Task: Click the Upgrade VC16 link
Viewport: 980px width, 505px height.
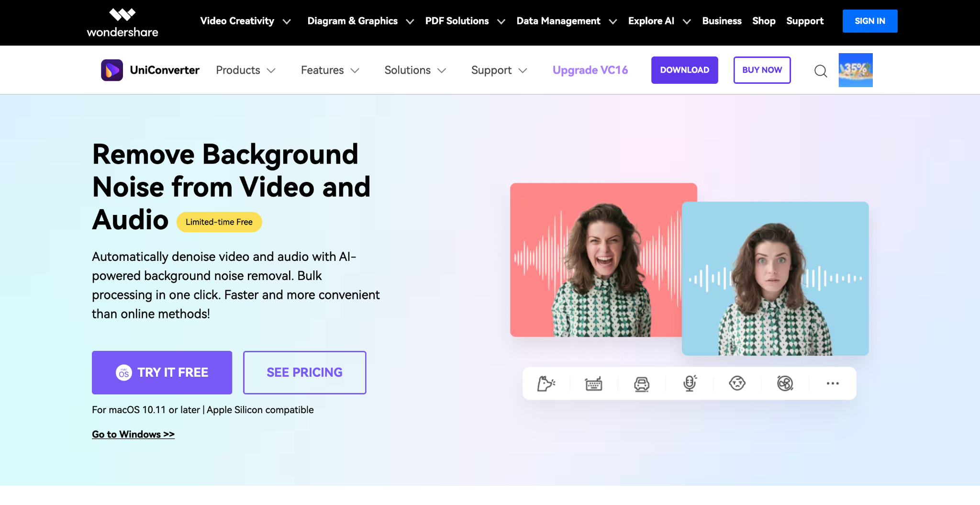Action: pyautogui.click(x=590, y=70)
